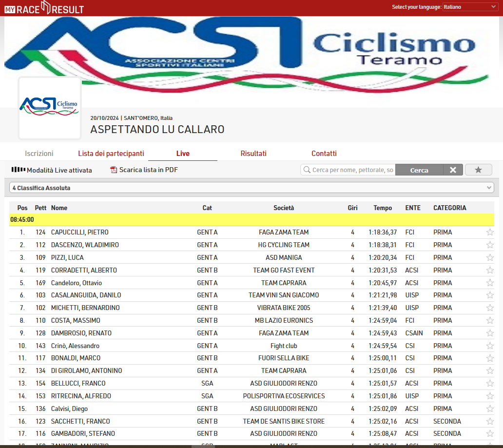Viewport: 503px width, 448px height.
Task: Star CASALANGUIDA, DANILO row
Action: [x=490, y=295]
